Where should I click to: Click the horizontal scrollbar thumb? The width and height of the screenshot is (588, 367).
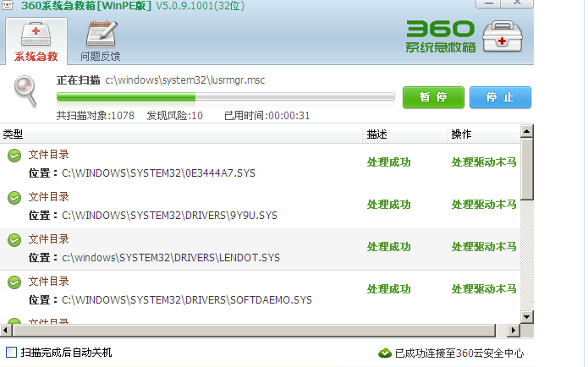tap(255, 331)
